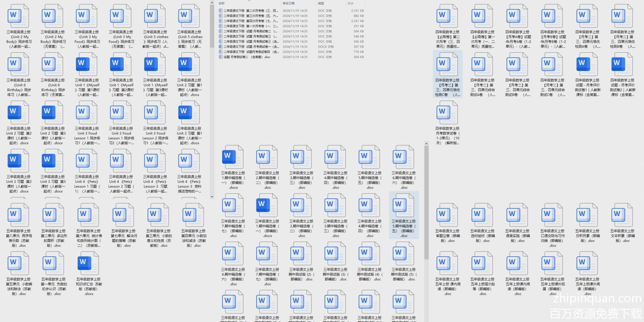Sort list by 名称 column header
644x322 pixels.
pos(222,3)
